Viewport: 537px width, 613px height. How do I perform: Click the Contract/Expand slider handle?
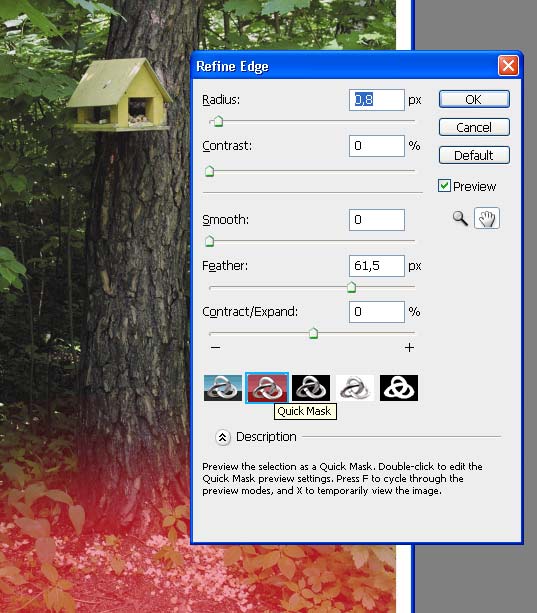coord(313,333)
